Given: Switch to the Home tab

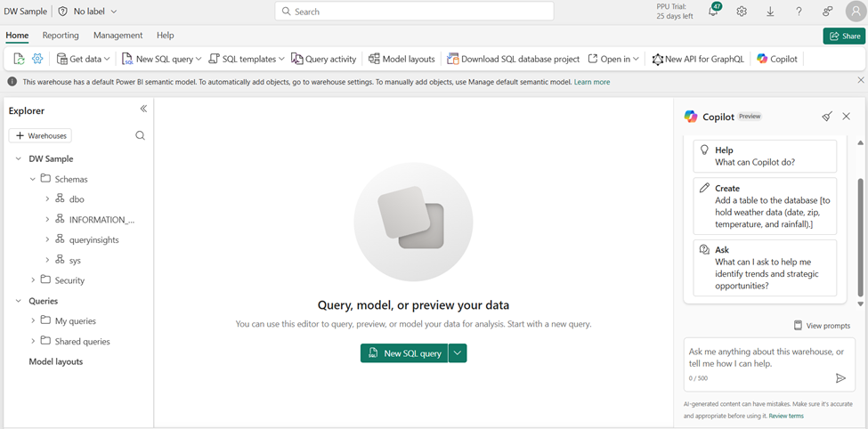Looking at the screenshot, I should click(17, 35).
